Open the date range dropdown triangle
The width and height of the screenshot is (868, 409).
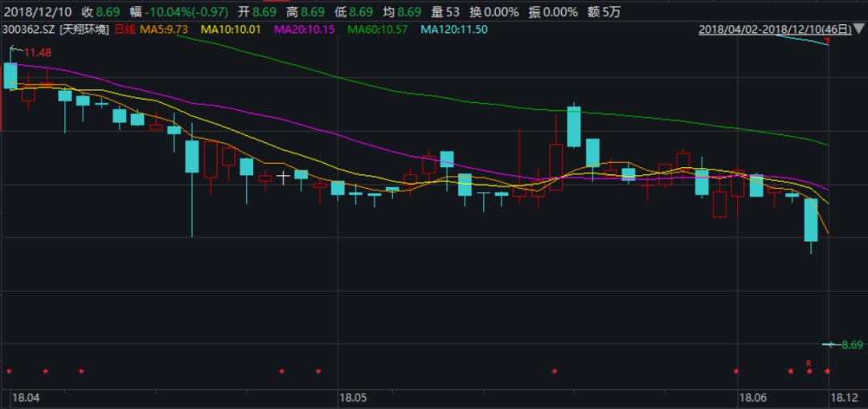pyautogui.click(x=860, y=30)
